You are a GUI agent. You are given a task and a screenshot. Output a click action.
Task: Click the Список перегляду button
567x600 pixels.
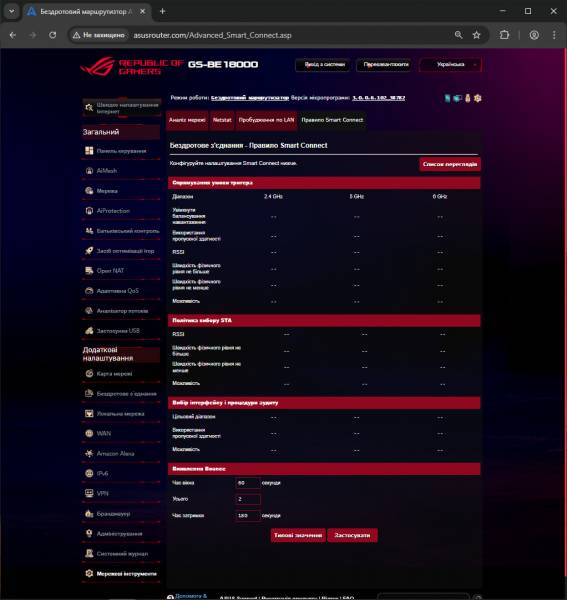pos(450,164)
